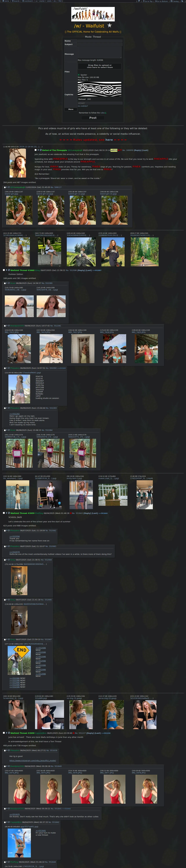Click into the Message text area
The width and height of the screenshot is (186, 868).
pos(100,52)
